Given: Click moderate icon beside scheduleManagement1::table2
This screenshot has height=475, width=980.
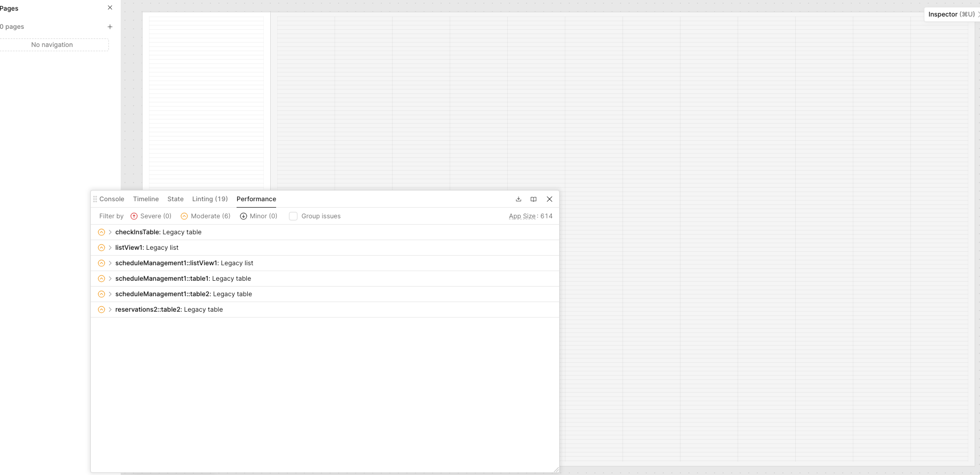Looking at the screenshot, I should tap(101, 294).
